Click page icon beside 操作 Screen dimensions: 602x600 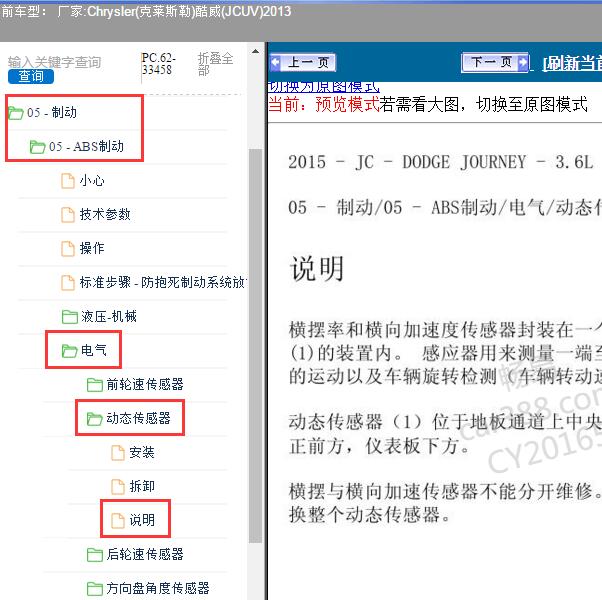(x=68, y=248)
